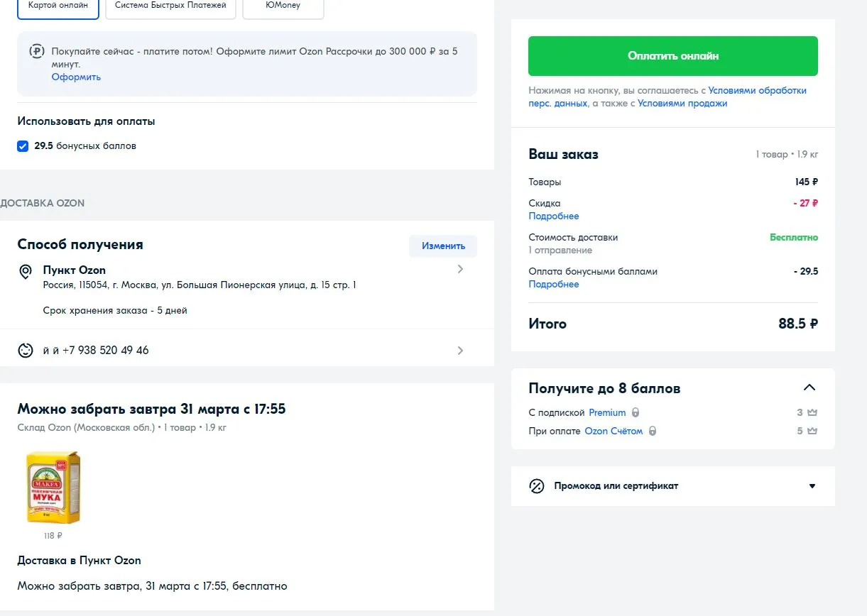The height and width of the screenshot is (616, 867).
Task: Click the smiley face recipient icon
Action: pyautogui.click(x=26, y=351)
